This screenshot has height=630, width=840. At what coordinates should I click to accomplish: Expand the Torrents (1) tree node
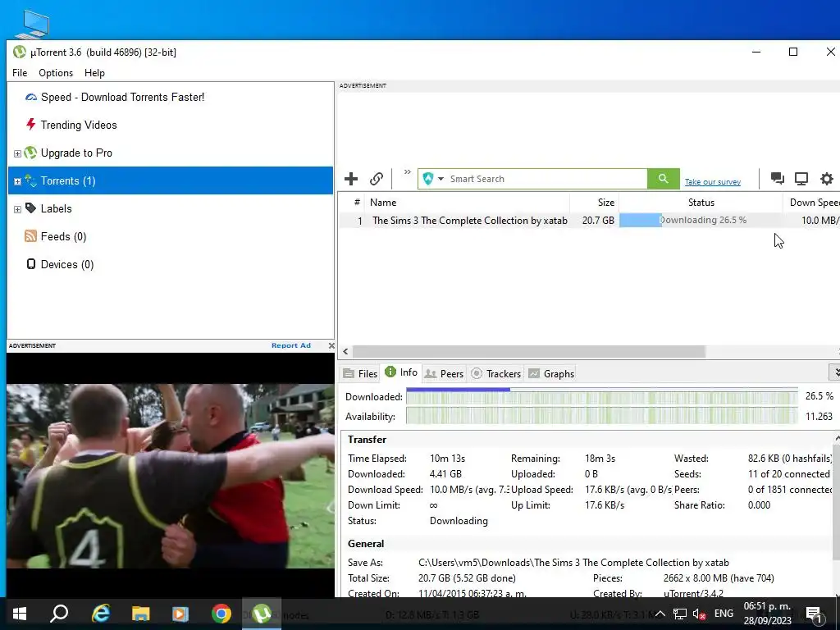coord(17,181)
